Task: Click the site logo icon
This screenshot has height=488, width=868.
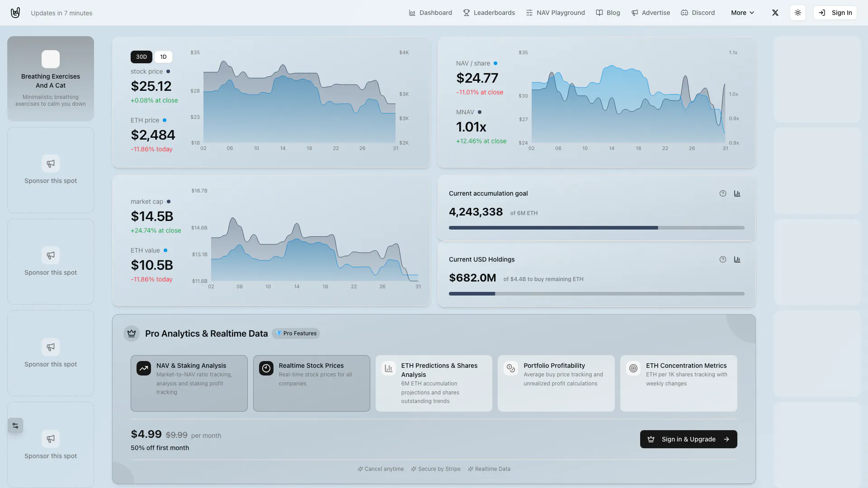Action: [15, 13]
